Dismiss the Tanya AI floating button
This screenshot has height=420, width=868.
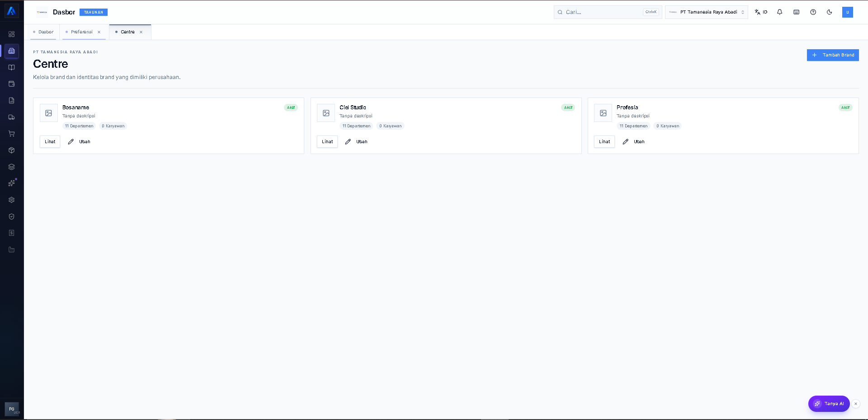[x=856, y=404]
